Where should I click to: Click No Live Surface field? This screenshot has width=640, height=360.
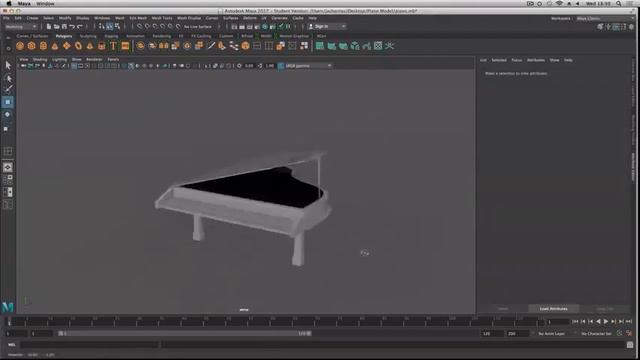tap(198, 27)
